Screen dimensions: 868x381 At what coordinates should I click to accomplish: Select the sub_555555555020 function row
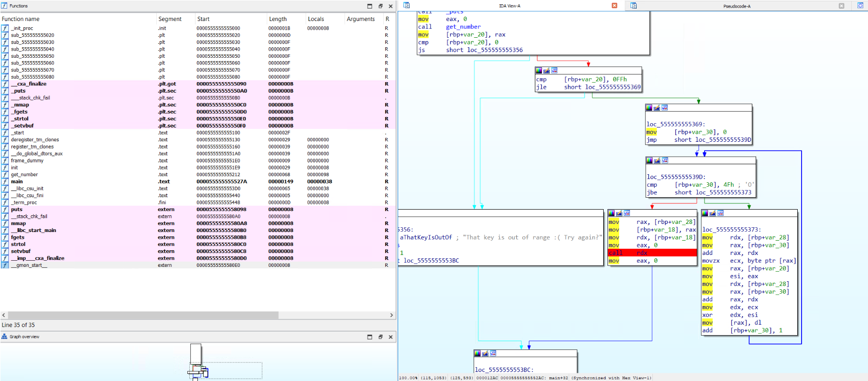(198, 35)
